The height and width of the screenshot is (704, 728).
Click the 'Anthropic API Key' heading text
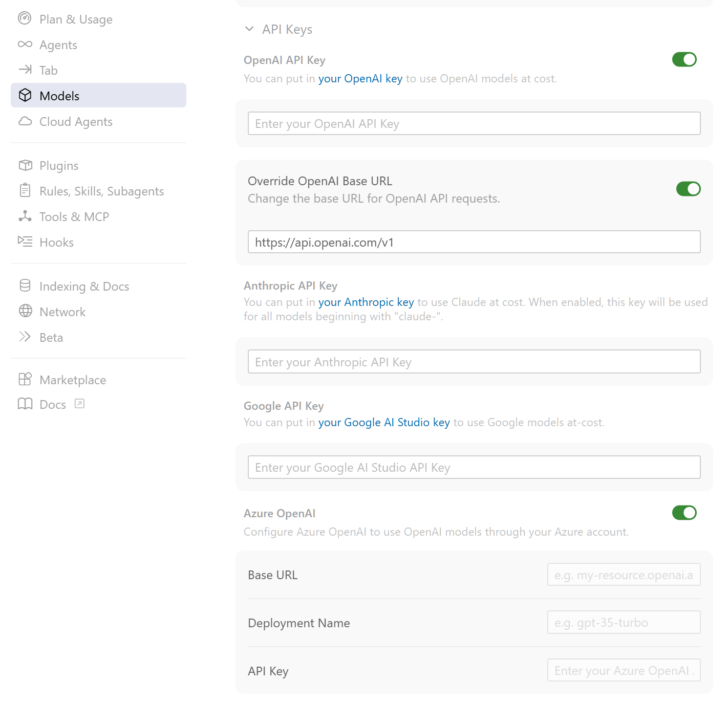click(290, 285)
